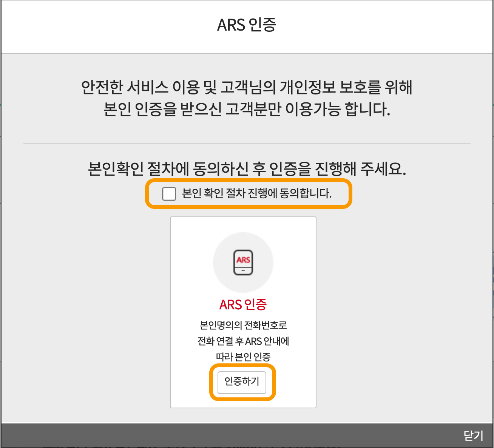
Task: Click the ARS 인증 dialog title
Action: pos(247,25)
